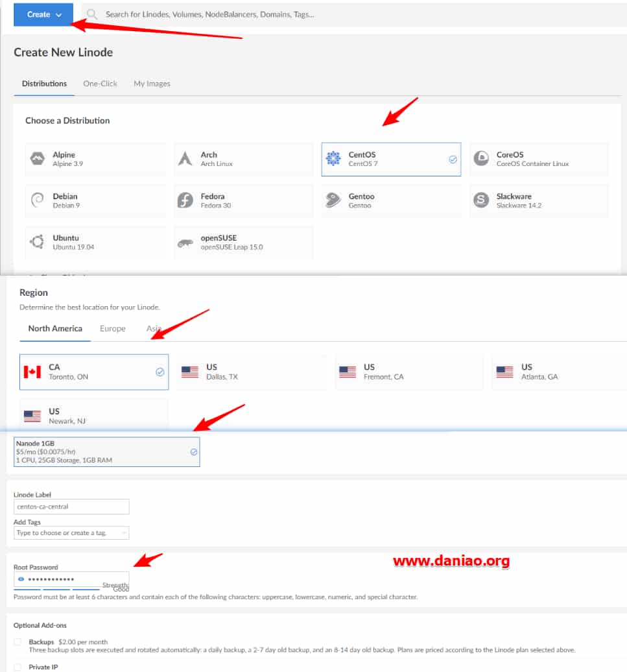The image size is (627, 672).
Task: Select the Nanode 1GB plan card
Action: 106,451
